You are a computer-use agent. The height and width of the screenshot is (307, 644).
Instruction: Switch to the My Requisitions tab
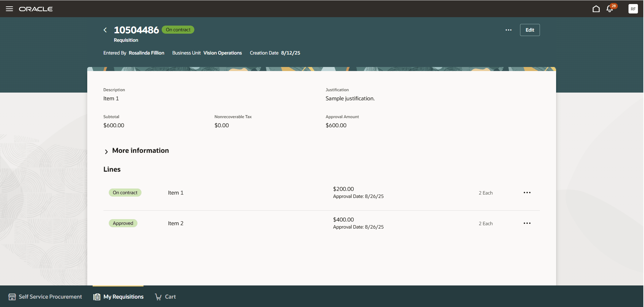(x=123, y=297)
